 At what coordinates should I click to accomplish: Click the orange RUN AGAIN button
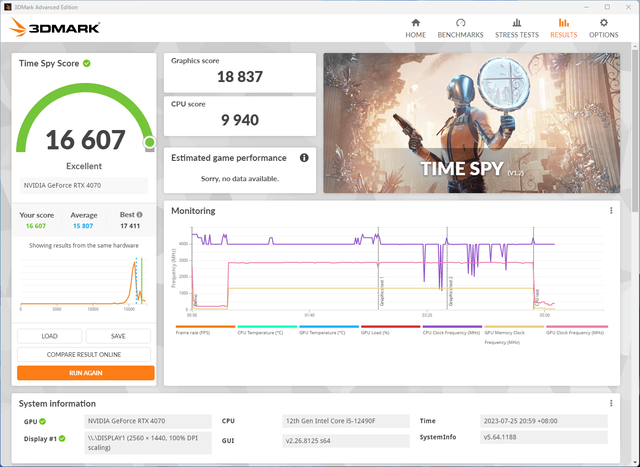pos(86,373)
